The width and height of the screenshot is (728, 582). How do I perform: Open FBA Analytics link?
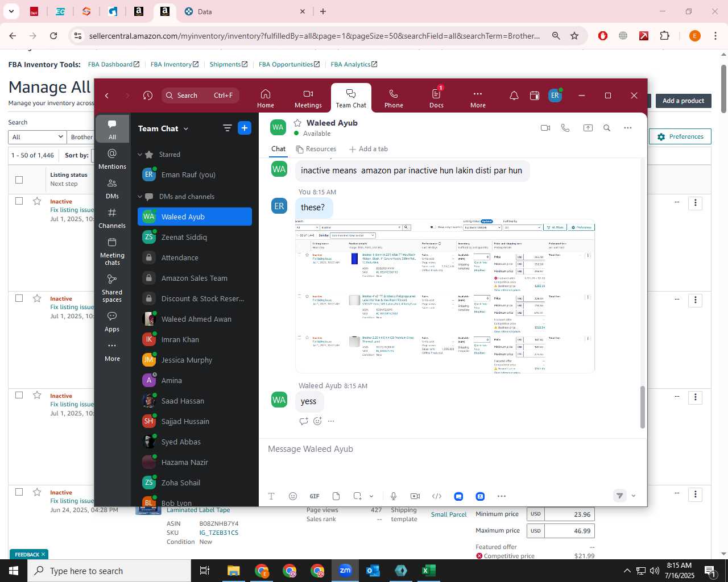tap(354, 64)
